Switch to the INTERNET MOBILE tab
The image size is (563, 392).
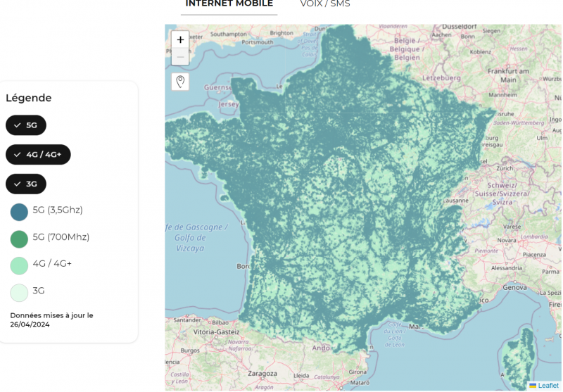click(229, 4)
